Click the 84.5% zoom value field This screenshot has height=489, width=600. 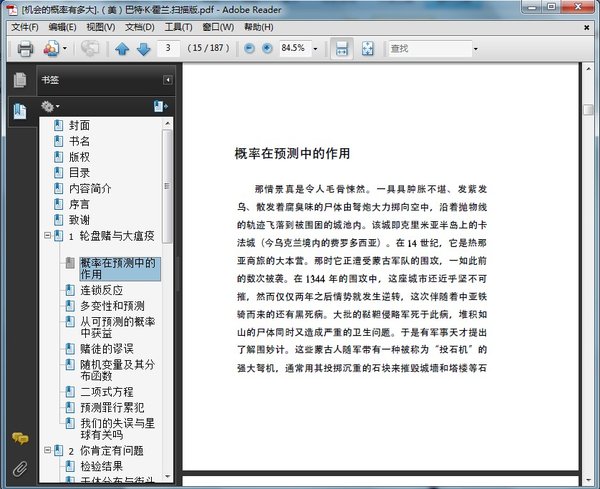pyautogui.click(x=295, y=48)
